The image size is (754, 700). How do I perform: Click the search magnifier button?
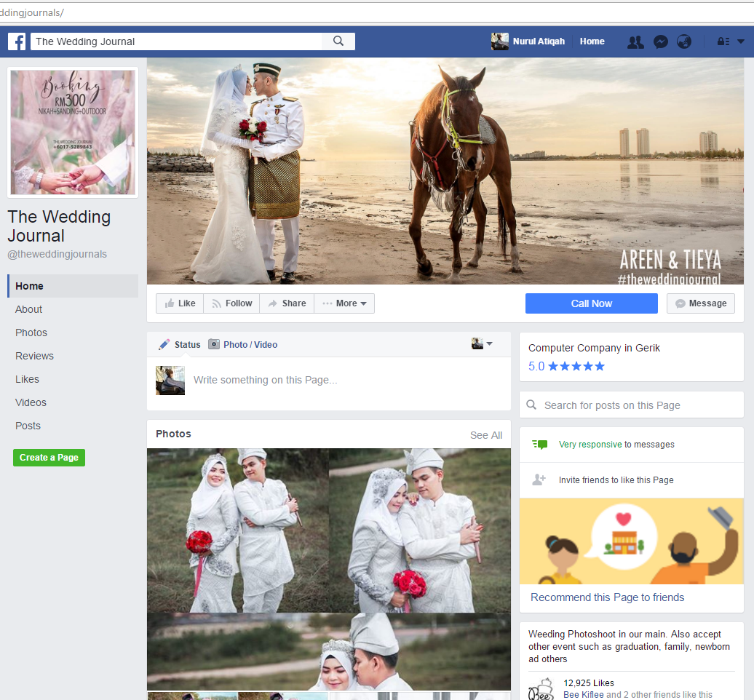[338, 41]
